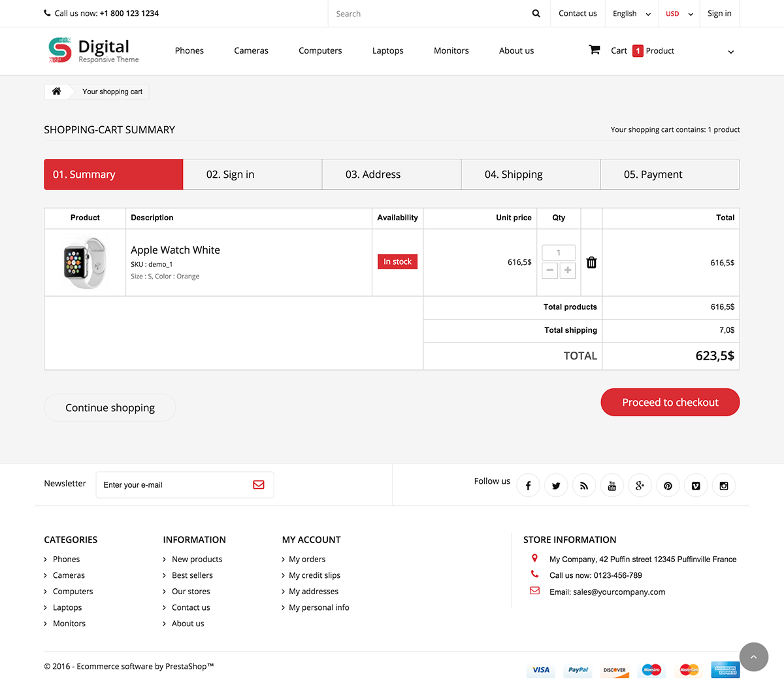Click the PayPal payment icon
The height and width of the screenshot is (687, 784).
click(x=578, y=669)
